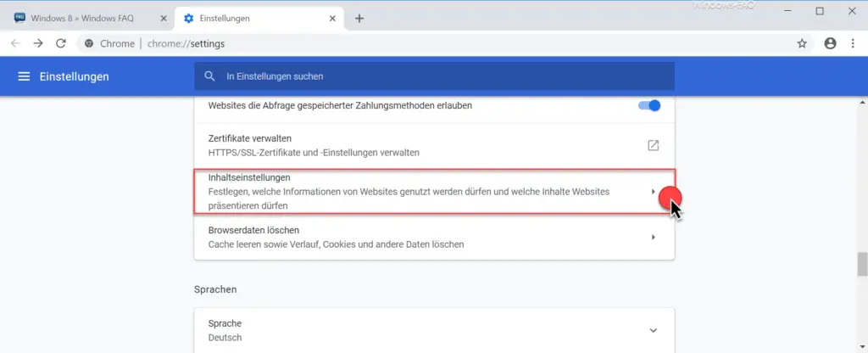Focus the In Einstellungen suchen field
The image size is (868, 353).
[x=434, y=76]
